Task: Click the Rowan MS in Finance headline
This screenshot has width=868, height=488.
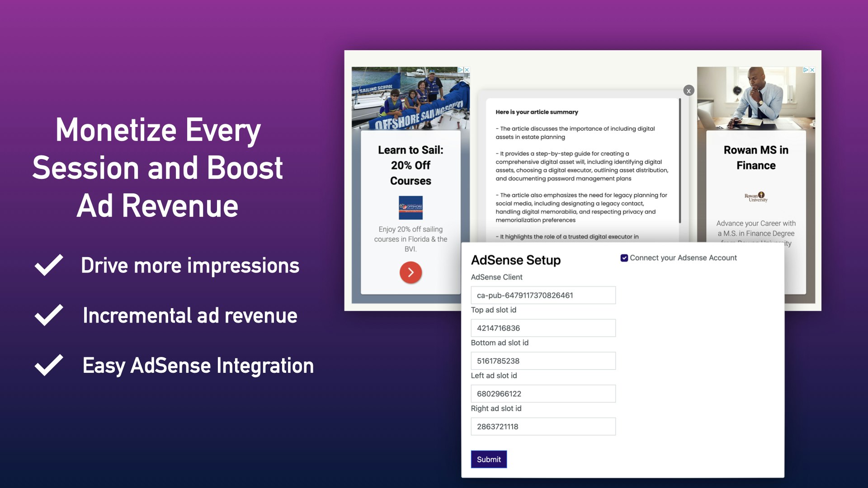Action: (756, 158)
